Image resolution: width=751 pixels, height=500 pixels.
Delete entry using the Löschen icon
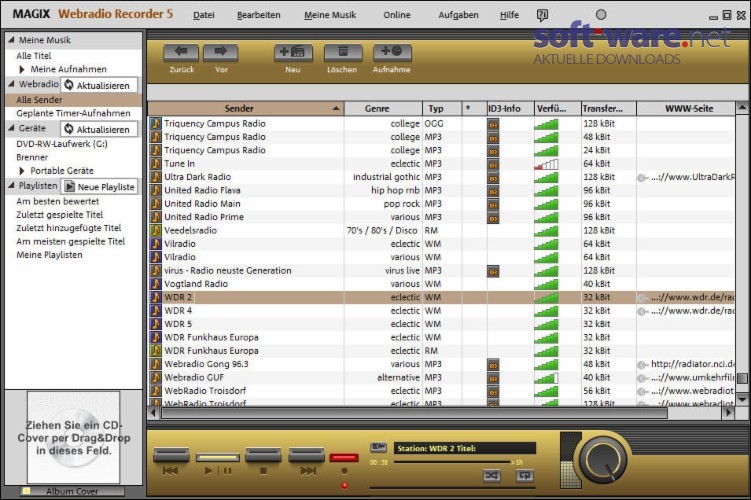coord(343,53)
